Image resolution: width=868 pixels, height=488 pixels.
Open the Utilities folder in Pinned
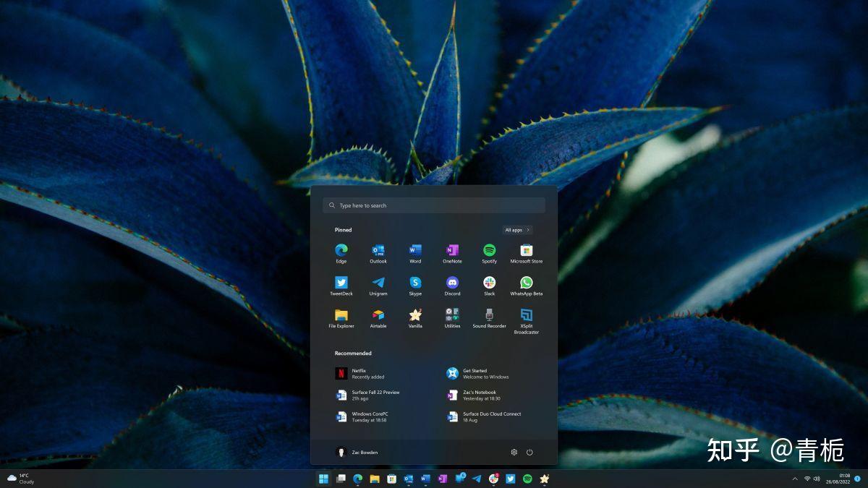(452, 318)
